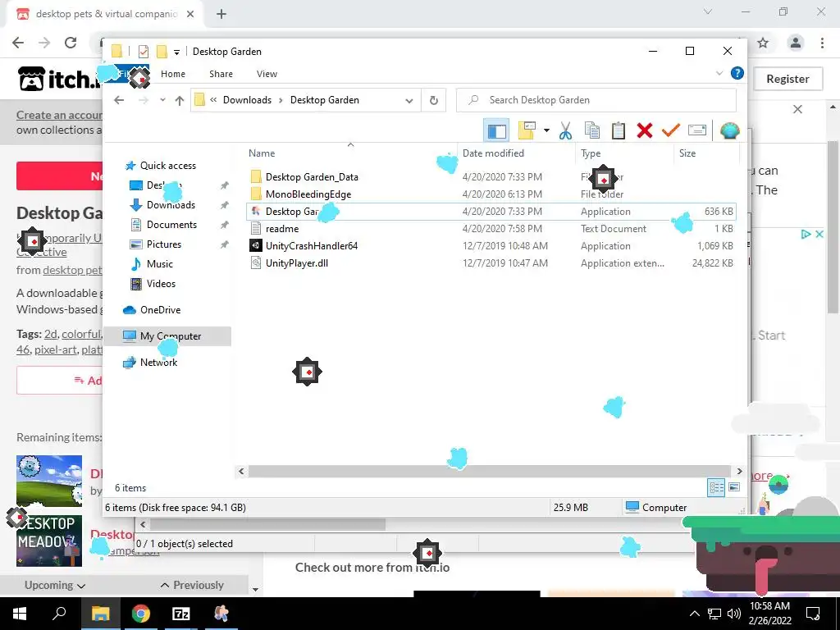The image size is (840, 630).
Task: Expand the Previously section on itch.io page
Action: click(x=192, y=585)
